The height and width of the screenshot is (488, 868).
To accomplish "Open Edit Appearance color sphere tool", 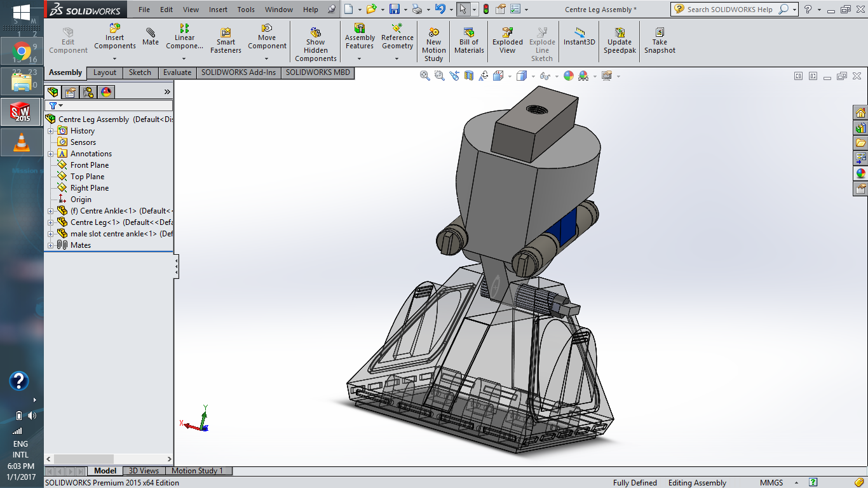I will coord(567,76).
